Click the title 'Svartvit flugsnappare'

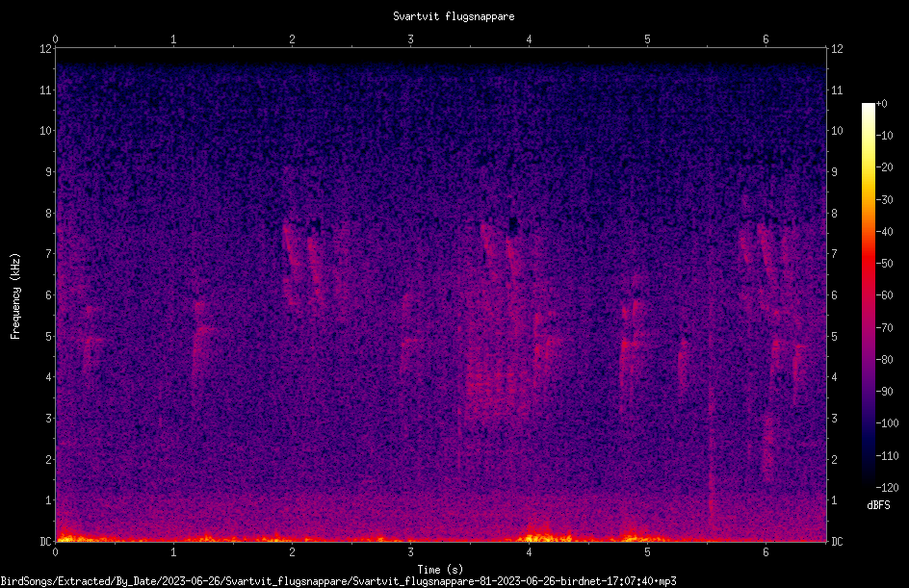tap(454, 16)
